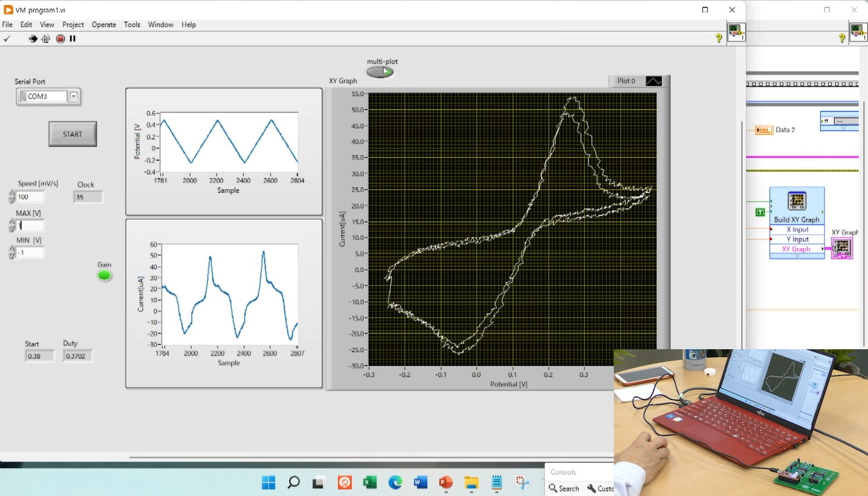Click the VI connector pane icon
This screenshot has height=496, width=868.
point(736,32)
